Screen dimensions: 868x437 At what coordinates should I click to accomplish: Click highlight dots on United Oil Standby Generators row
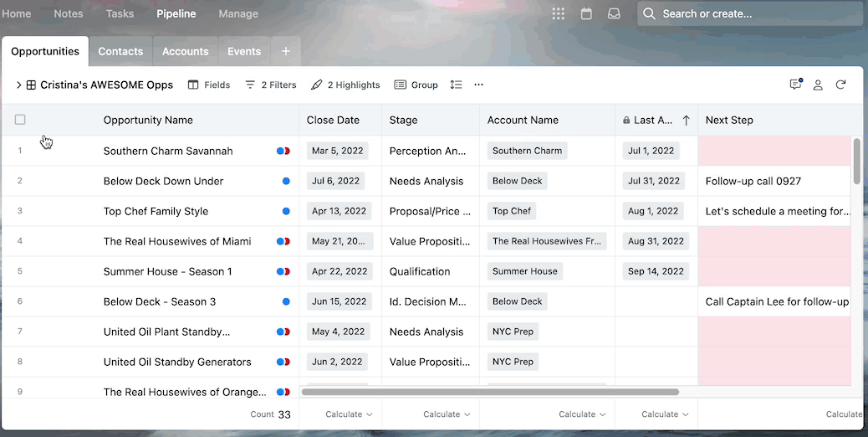(283, 362)
